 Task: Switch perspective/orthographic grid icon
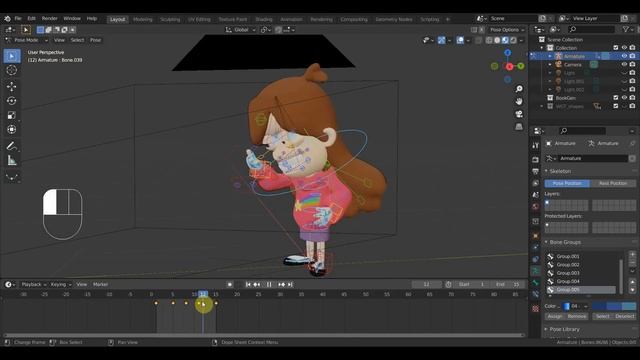[519, 127]
